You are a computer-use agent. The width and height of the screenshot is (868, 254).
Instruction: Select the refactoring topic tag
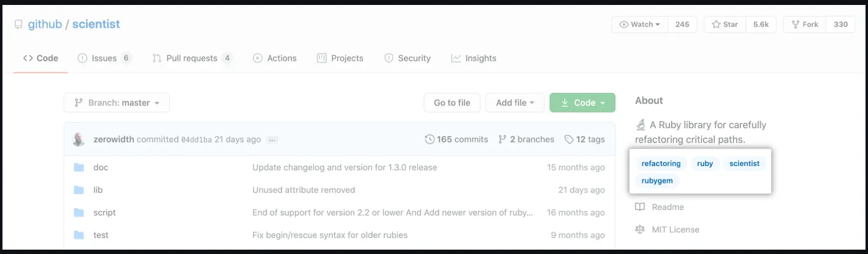[x=661, y=164]
